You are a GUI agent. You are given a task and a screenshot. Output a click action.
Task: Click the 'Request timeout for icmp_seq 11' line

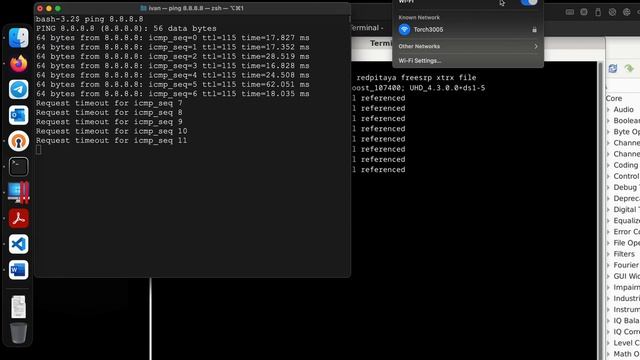tap(111, 140)
